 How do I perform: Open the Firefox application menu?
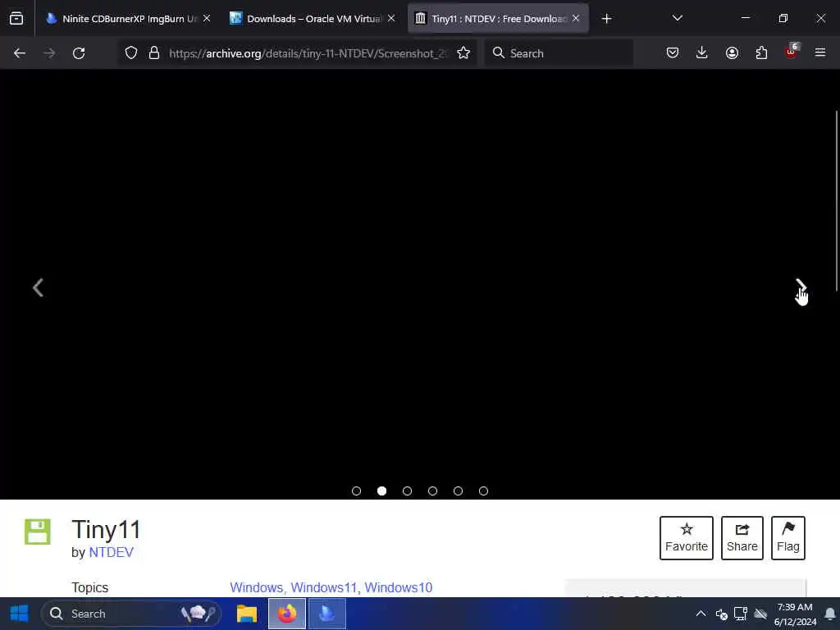click(820, 53)
